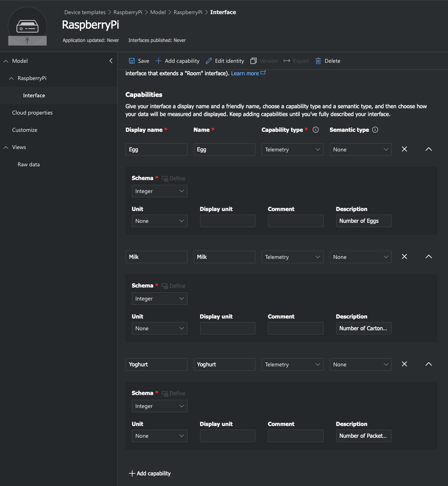Click the Save disk icon

coord(132,61)
